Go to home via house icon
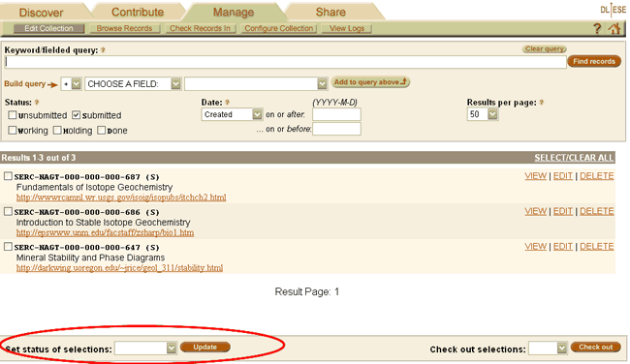 coord(614,28)
